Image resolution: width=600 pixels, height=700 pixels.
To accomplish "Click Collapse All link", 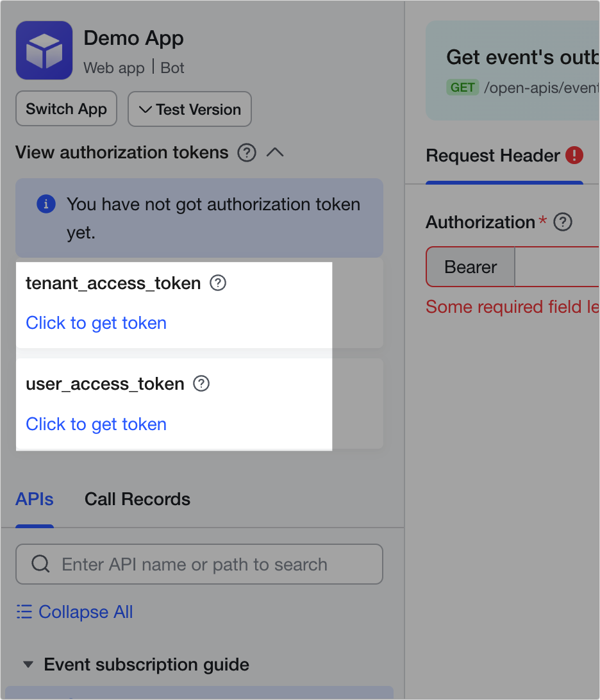I will 74,612.
